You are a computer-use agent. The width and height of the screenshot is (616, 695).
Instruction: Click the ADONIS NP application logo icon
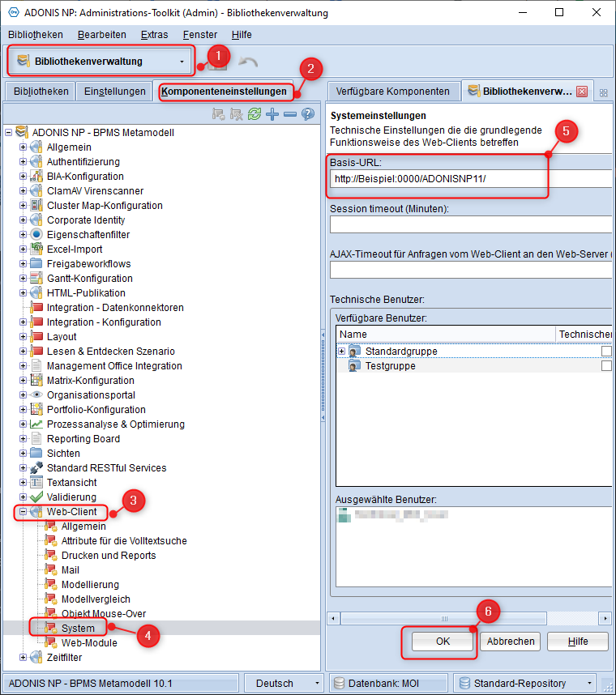point(14,12)
